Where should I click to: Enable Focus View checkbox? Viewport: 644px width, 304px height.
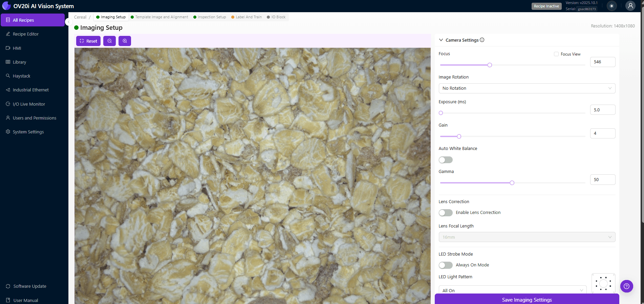point(556,54)
